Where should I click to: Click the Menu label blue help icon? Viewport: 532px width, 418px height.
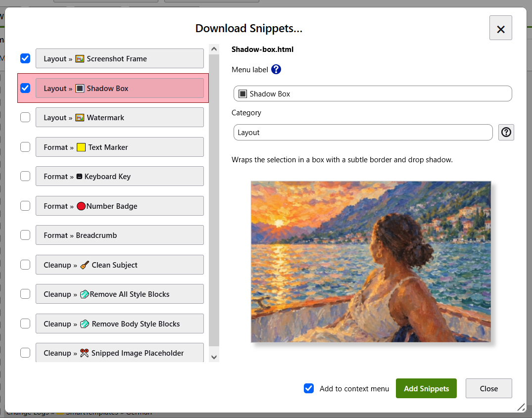[x=276, y=69]
